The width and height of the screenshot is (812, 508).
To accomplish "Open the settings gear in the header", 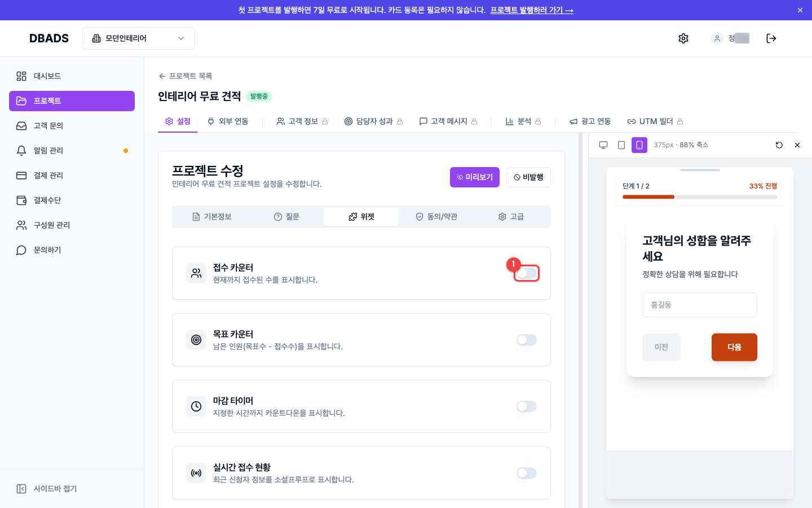I will [x=683, y=38].
